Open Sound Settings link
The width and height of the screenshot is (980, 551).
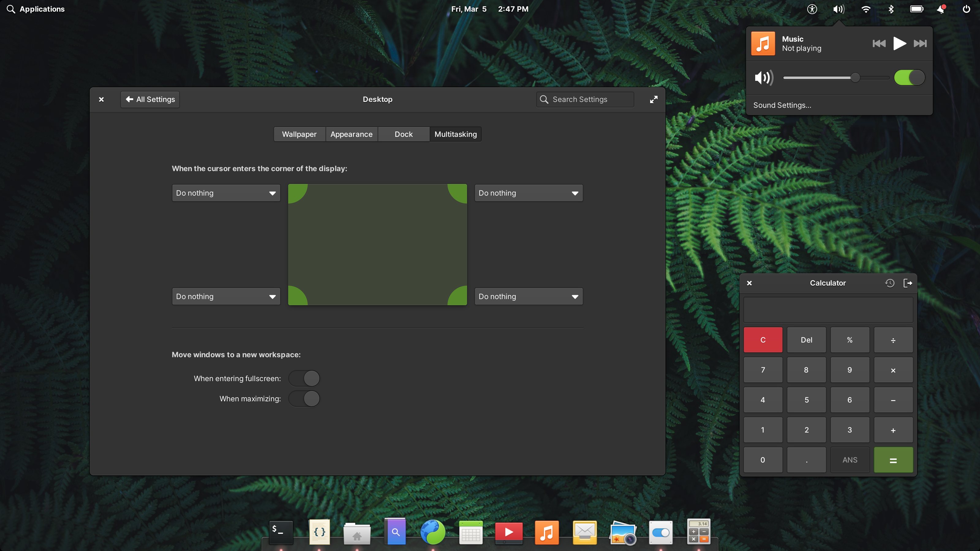click(x=782, y=105)
